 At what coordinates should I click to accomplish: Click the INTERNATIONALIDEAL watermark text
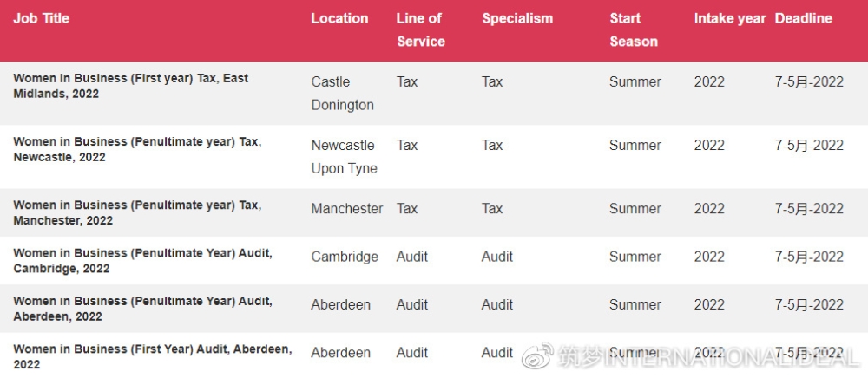pos(731,357)
